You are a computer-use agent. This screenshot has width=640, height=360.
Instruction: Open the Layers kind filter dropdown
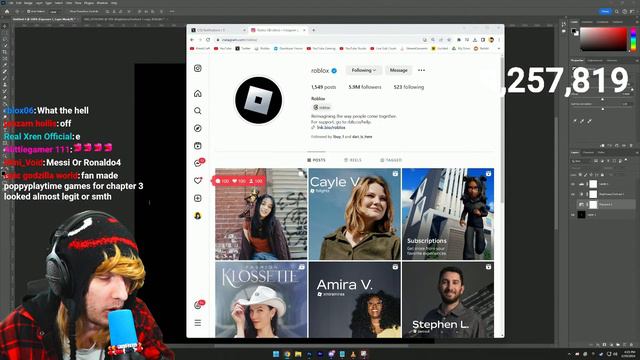pos(581,161)
